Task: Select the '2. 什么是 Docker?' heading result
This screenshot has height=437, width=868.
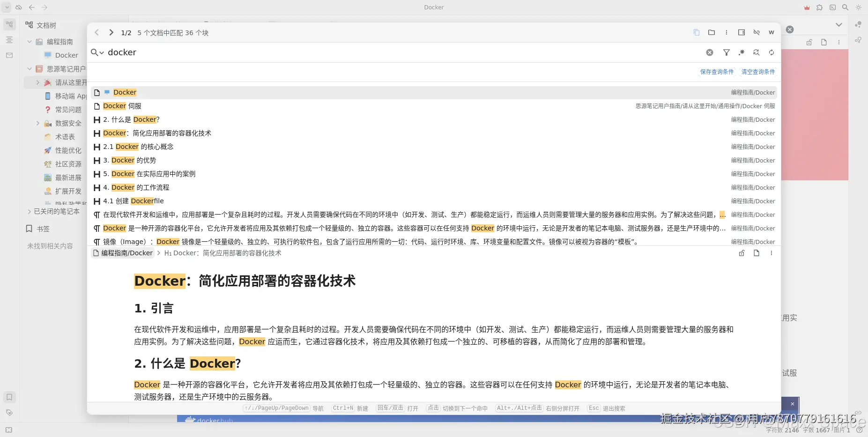Action: (434, 119)
